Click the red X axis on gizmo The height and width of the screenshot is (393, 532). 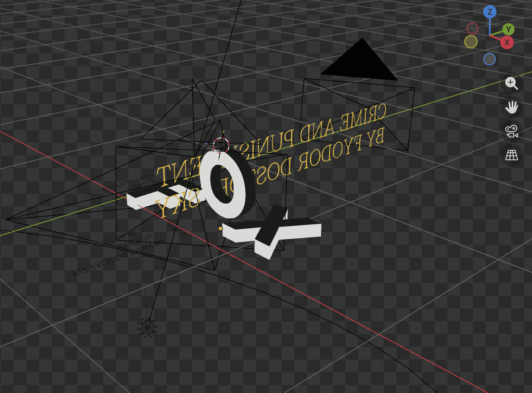(x=507, y=43)
